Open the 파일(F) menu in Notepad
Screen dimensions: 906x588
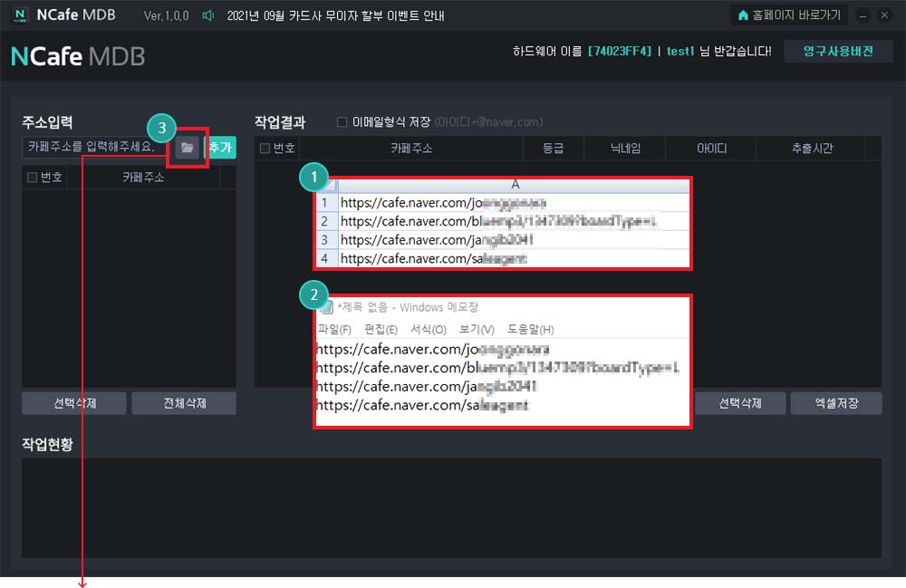(x=333, y=329)
